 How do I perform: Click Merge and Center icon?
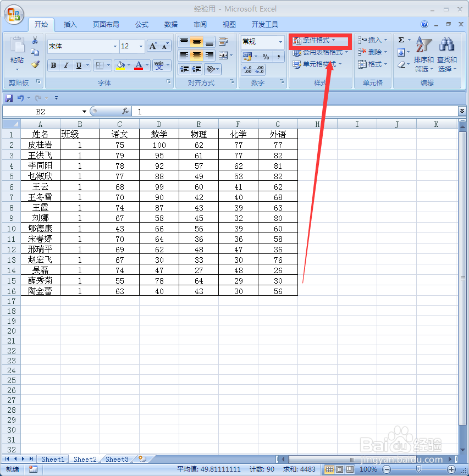coord(223,56)
